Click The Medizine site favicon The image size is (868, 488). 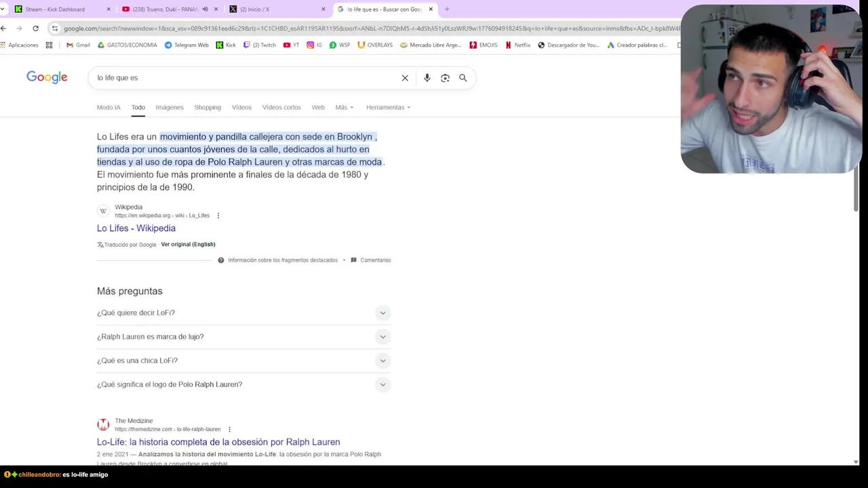coord(103,424)
